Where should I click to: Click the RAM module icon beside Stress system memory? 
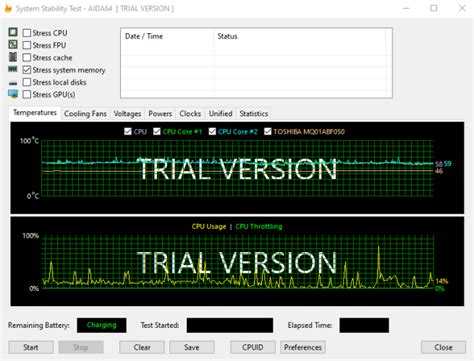click(x=13, y=69)
